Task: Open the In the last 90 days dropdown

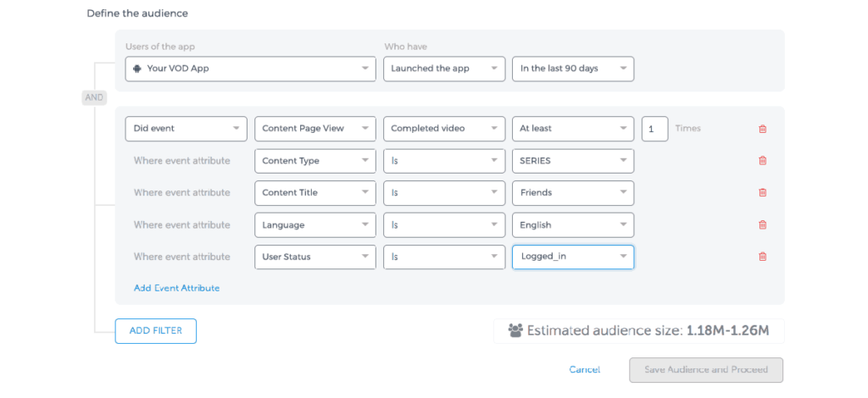Action: tap(572, 69)
